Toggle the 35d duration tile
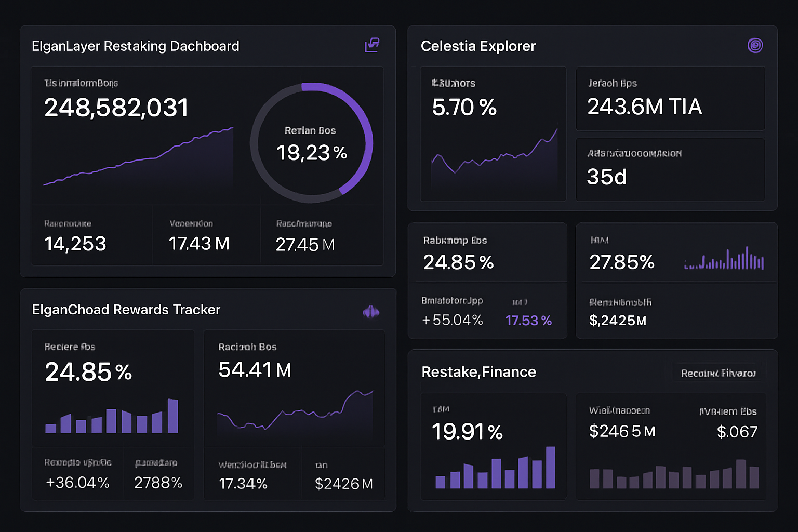 click(670, 169)
